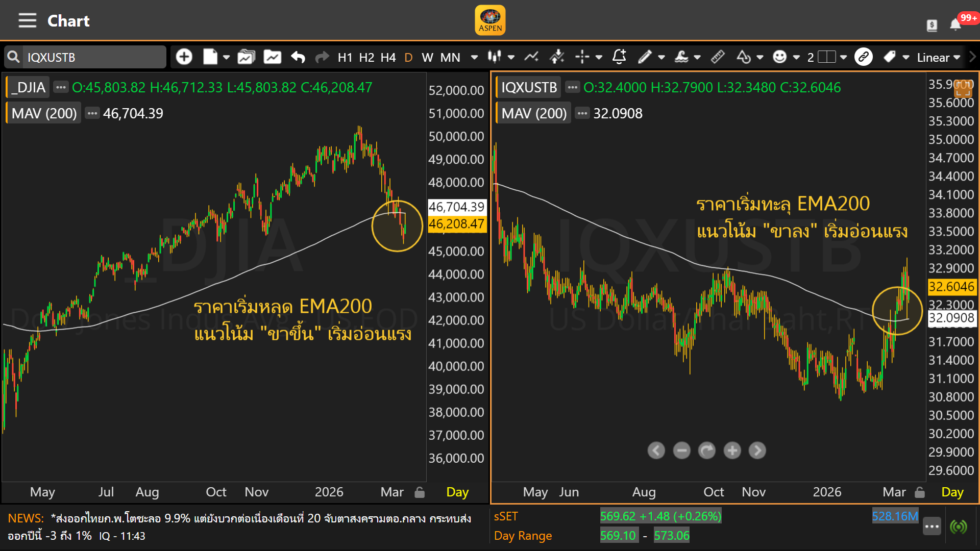Switch to the W weekly timeframe
This screenshot has width=980, height=551.
[x=427, y=57]
